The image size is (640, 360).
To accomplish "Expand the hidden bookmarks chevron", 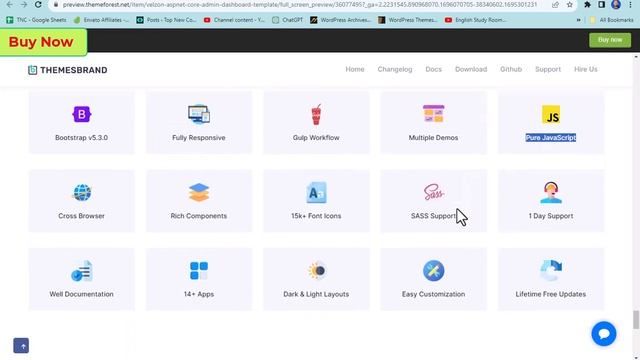I will click(x=578, y=20).
